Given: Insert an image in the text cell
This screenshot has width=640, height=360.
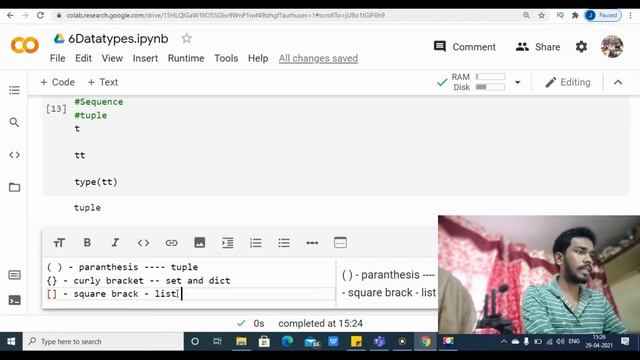Looking at the screenshot, I should 200,243.
